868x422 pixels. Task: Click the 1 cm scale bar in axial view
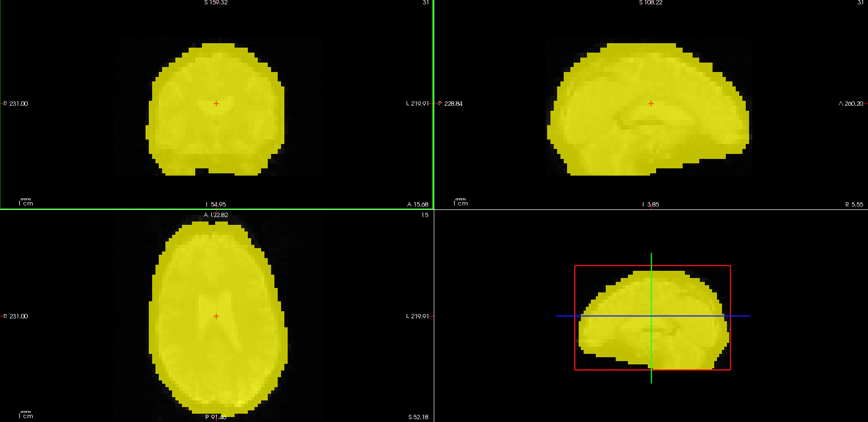26,415
